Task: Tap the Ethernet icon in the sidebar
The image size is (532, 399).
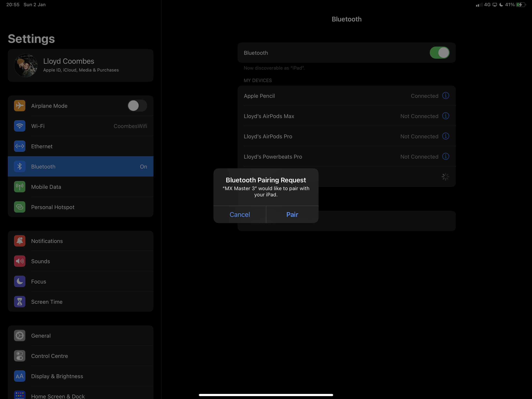Action: 20,146
